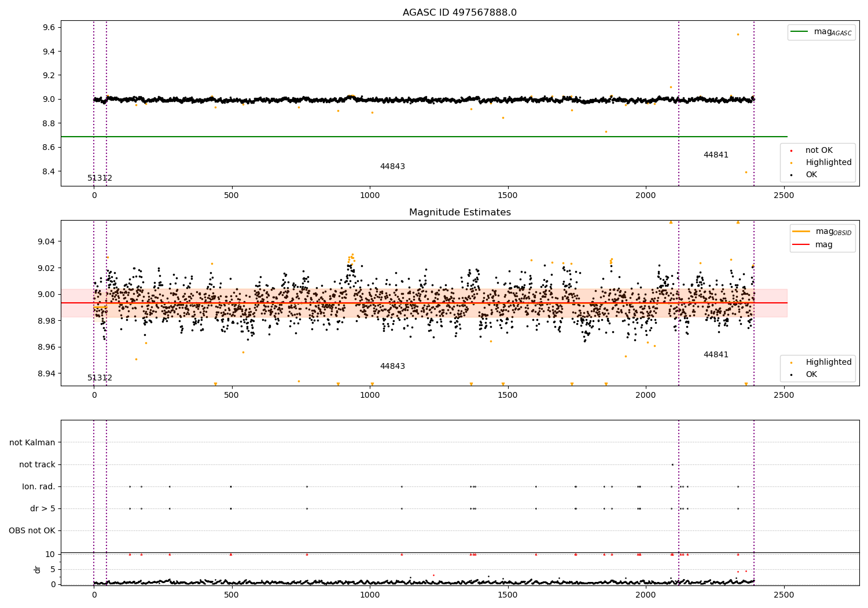Click the 'not track' row label
Viewport: 868px width, 608px height.
click(37, 465)
